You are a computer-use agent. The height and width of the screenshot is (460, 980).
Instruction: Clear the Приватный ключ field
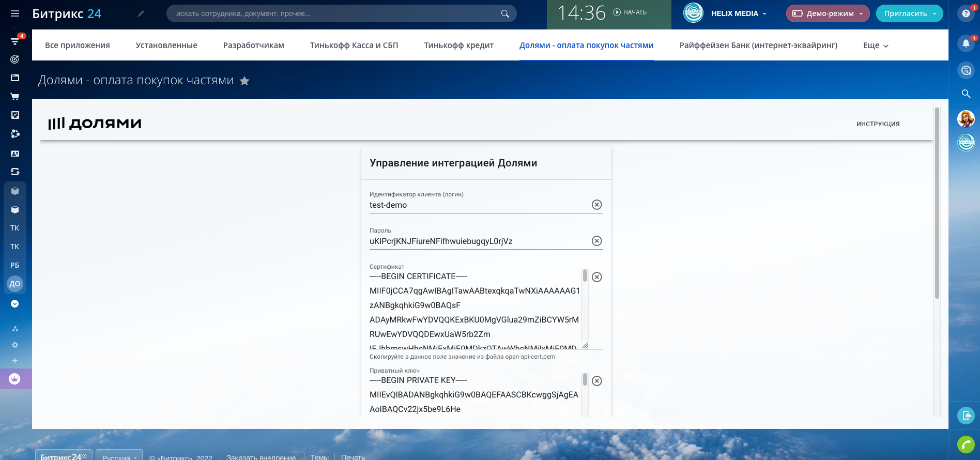pyautogui.click(x=597, y=381)
